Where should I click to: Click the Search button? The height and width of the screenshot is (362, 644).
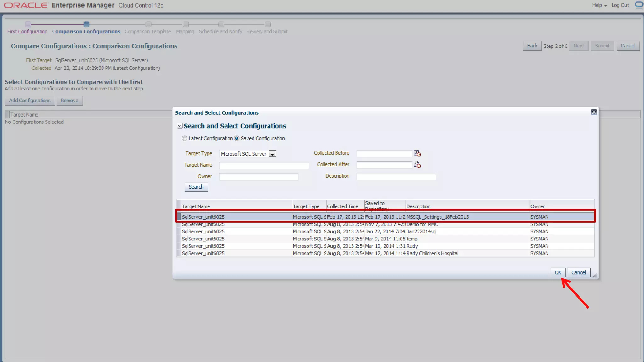click(x=196, y=187)
